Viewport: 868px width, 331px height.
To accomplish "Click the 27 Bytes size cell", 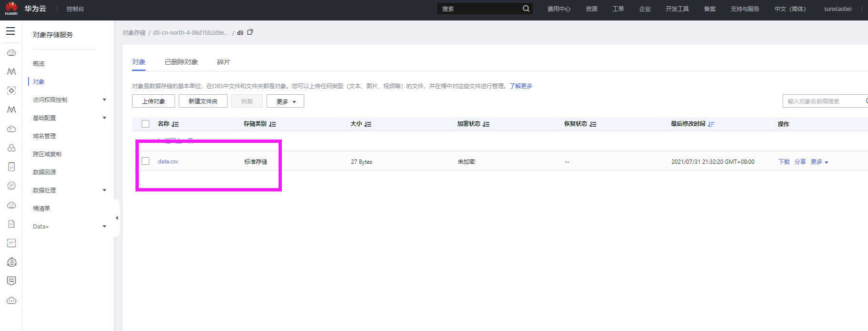I will [x=362, y=162].
